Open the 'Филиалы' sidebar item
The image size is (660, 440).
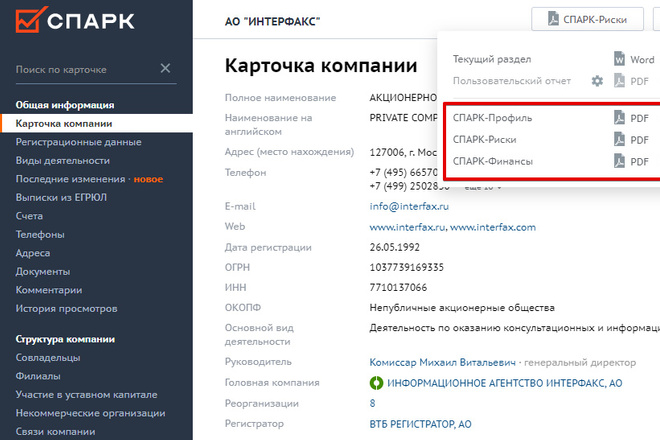[38, 376]
